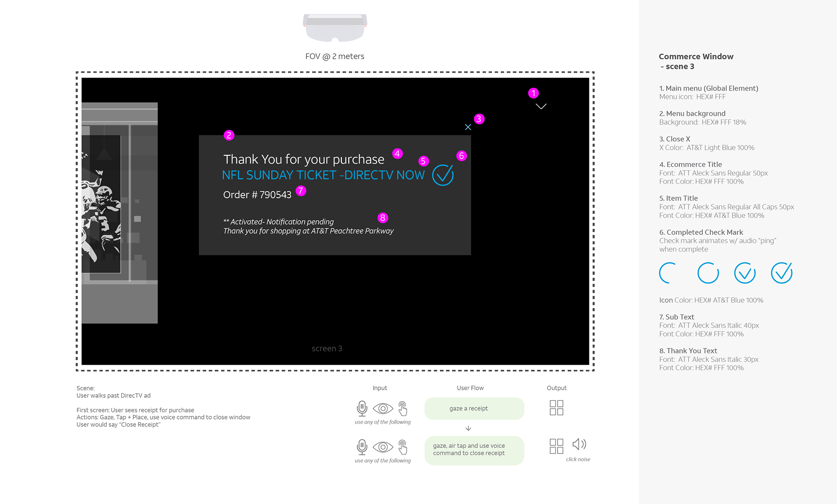This screenshot has width=837, height=504.
Task: Click '** Activated- Notification pending' line
Action: (279, 222)
